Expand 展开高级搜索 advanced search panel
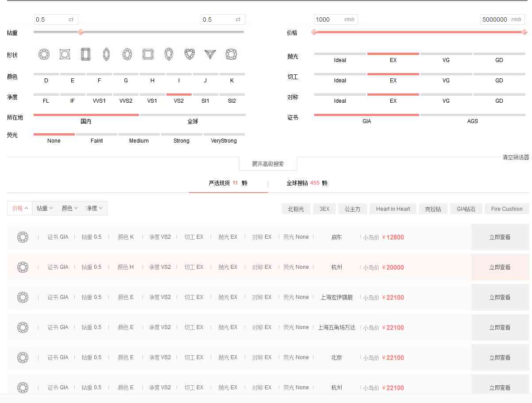The image size is (532, 403). [268, 163]
